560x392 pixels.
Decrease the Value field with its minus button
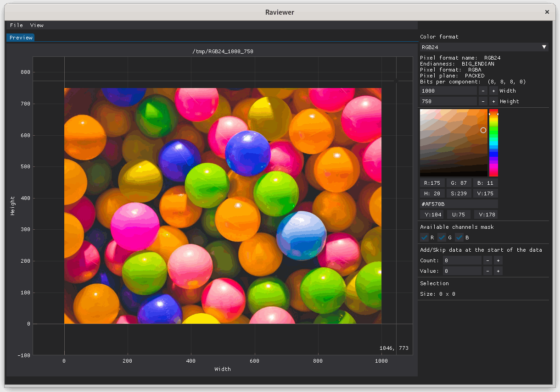[487, 271]
